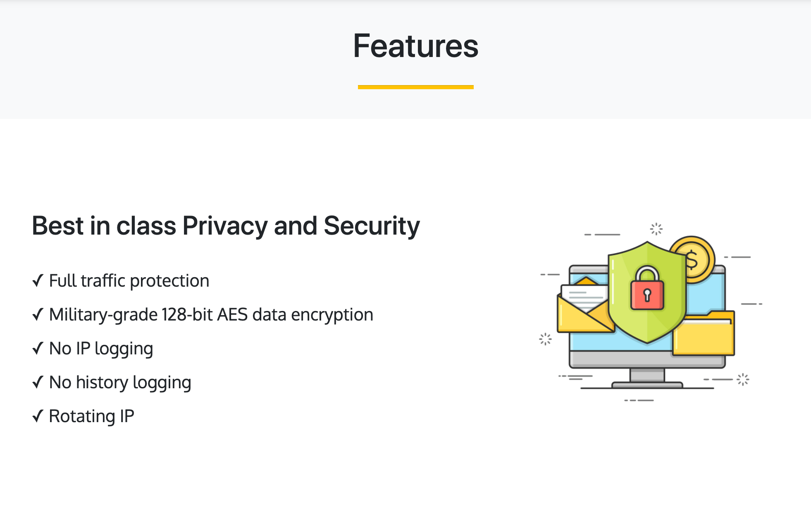Click the checkmark beside No history logging

[x=38, y=382]
